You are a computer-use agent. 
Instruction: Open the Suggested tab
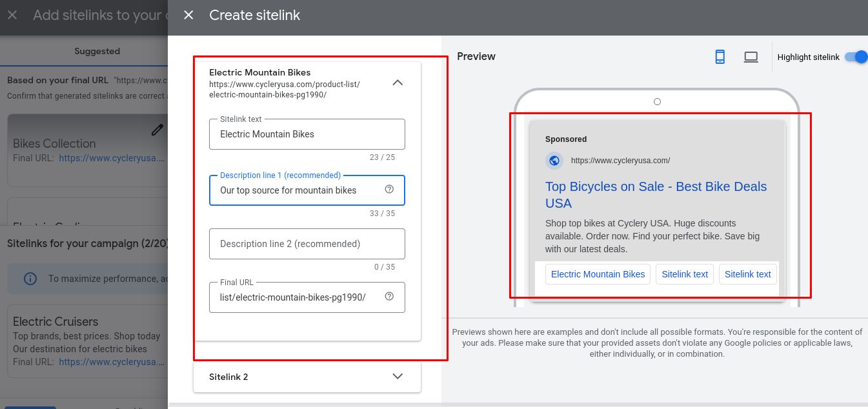pyautogui.click(x=97, y=51)
